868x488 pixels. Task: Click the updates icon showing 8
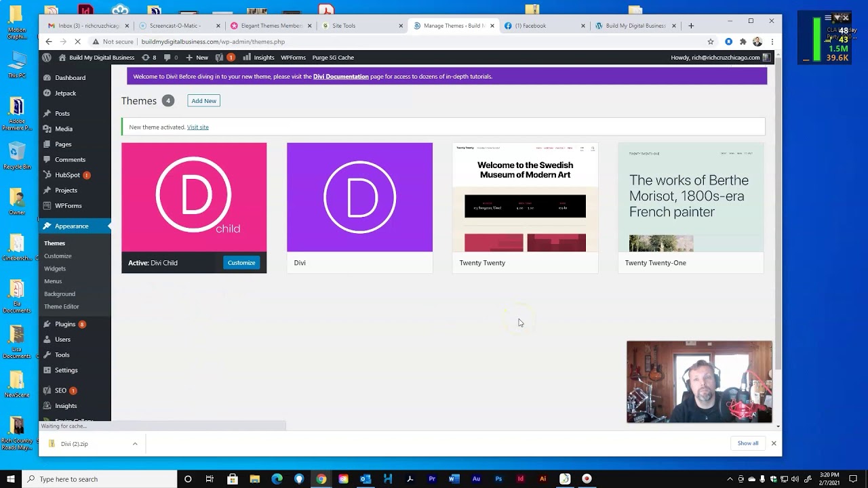click(149, 58)
